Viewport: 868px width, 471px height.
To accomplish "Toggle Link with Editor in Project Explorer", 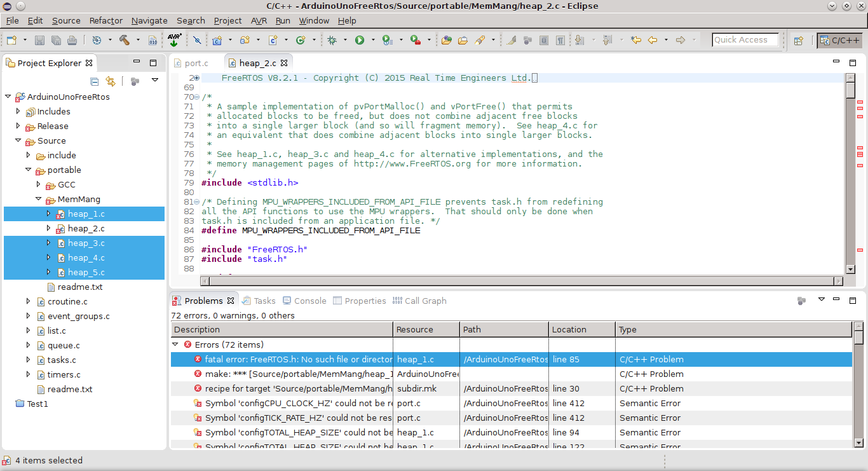I will coord(111,81).
